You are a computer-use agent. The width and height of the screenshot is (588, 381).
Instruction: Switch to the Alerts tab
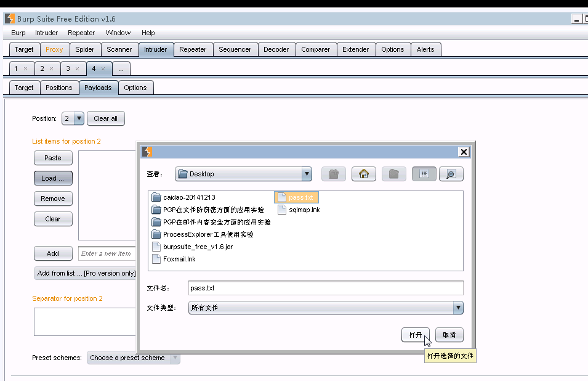coord(425,49)
